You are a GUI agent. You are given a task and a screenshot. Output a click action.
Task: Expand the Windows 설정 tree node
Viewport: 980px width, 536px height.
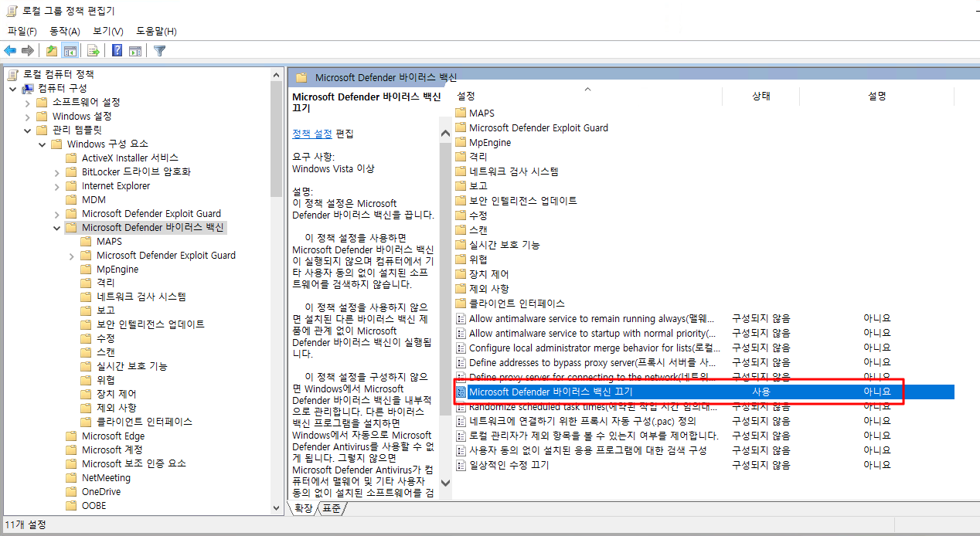coord(27,116)
